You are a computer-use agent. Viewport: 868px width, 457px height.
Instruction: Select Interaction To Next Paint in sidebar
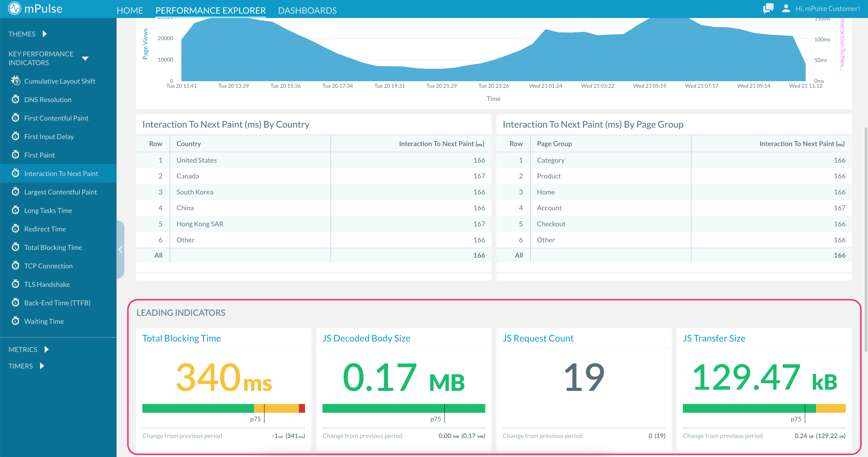point(61,173)
